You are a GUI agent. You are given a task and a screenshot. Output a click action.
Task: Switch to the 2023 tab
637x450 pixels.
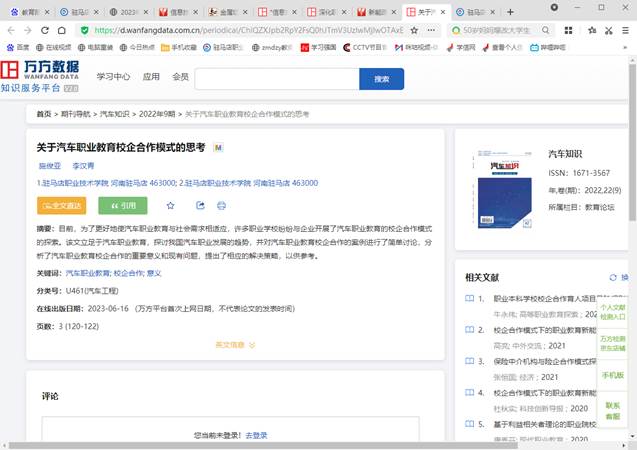[129, 12]
